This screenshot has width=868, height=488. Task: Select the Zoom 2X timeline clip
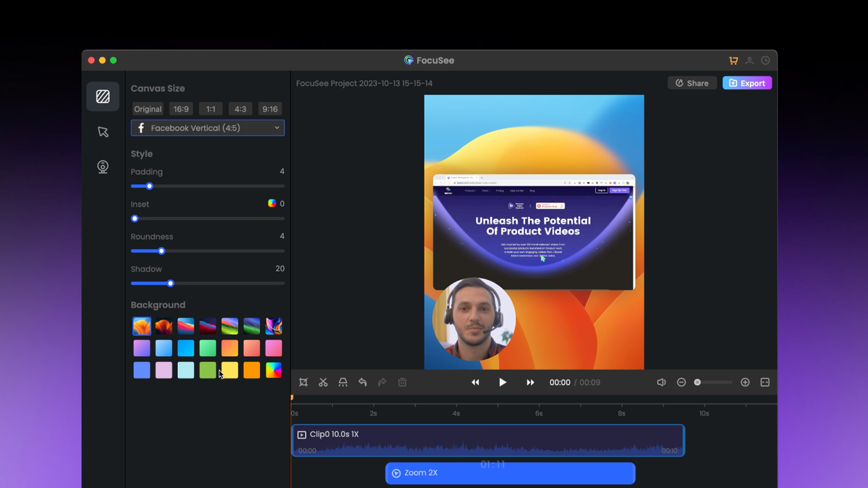coord(510,473)
